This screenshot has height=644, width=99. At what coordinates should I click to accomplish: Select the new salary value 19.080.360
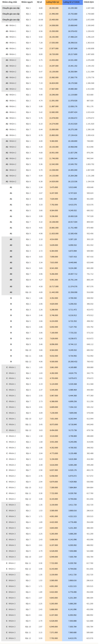(x=73, y=89)
